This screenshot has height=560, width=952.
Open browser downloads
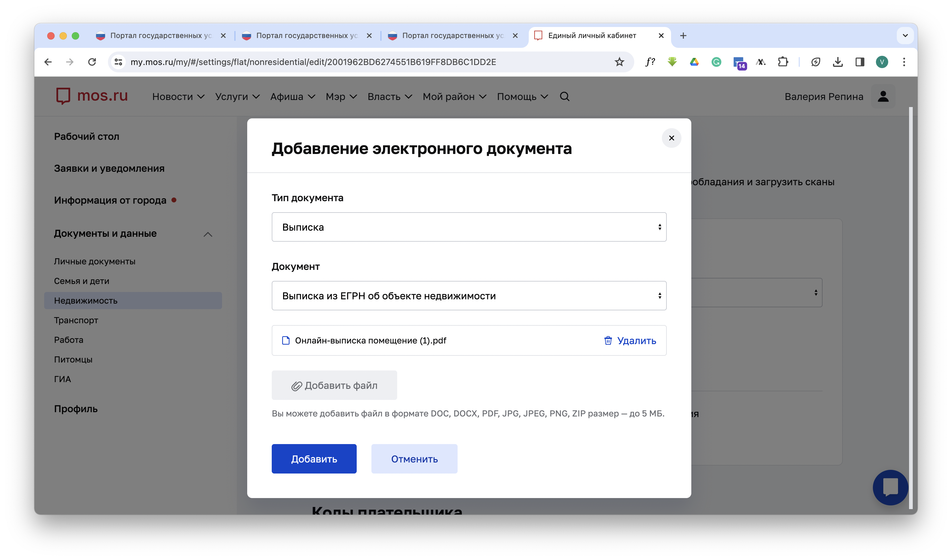coord(838,62)
